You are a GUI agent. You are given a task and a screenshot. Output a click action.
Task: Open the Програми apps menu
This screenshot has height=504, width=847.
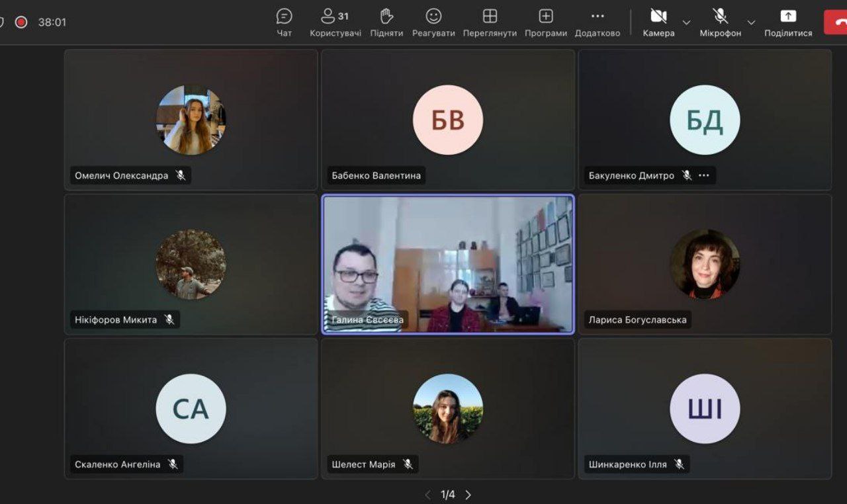[546, 22]
